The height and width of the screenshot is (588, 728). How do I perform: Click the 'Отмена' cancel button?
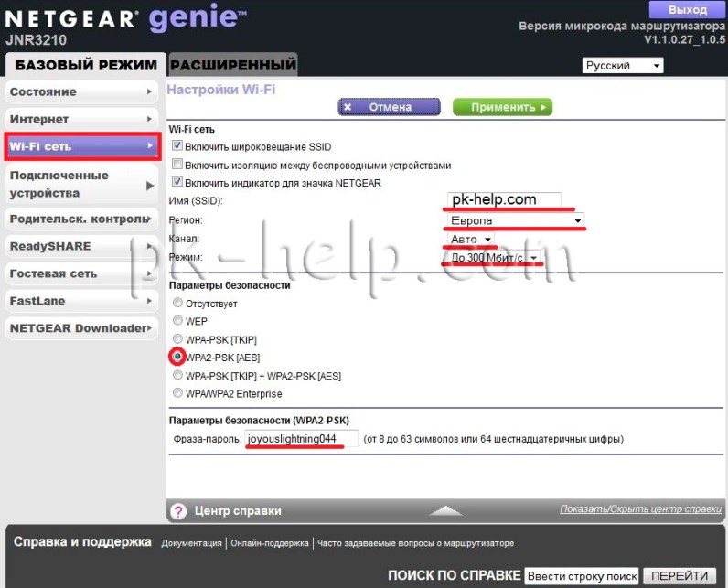pyautogui.click(x=389, y=107)
